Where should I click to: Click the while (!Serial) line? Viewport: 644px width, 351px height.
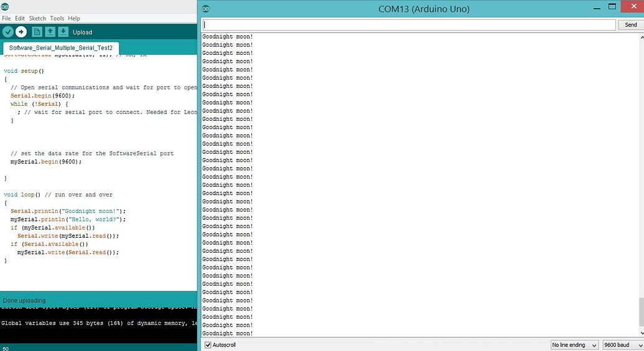39,104
